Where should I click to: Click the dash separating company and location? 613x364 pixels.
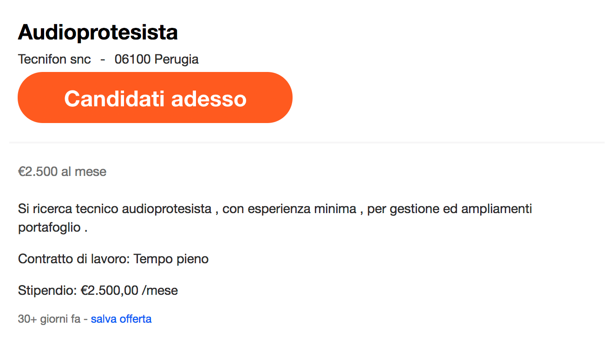click(103, 60)
